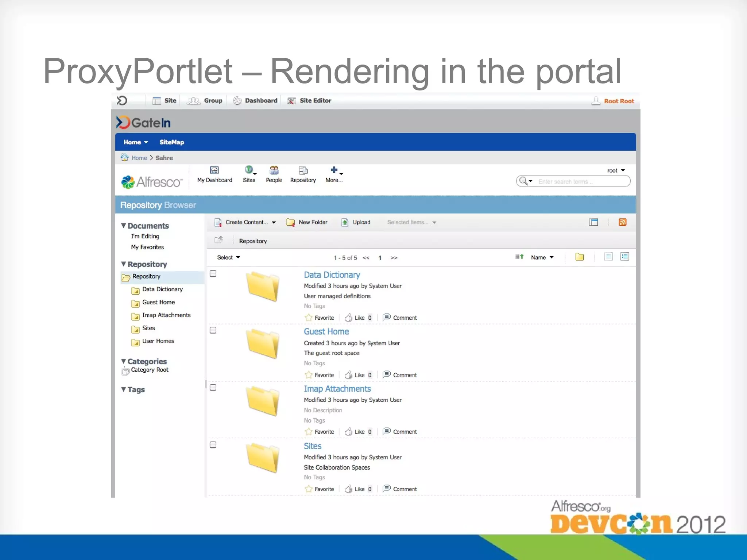The image size is (747, 560).
Task: Click the search magnifier options icon
Action: (x=526, y=181)
